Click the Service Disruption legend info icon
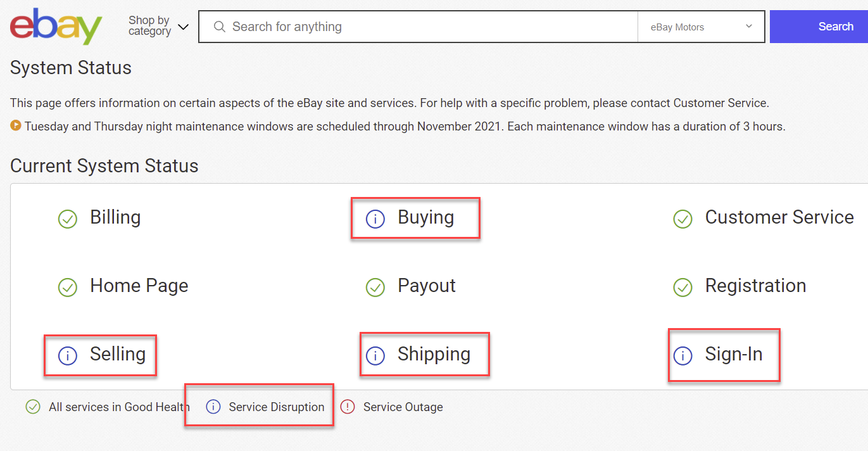 [213, 407]
